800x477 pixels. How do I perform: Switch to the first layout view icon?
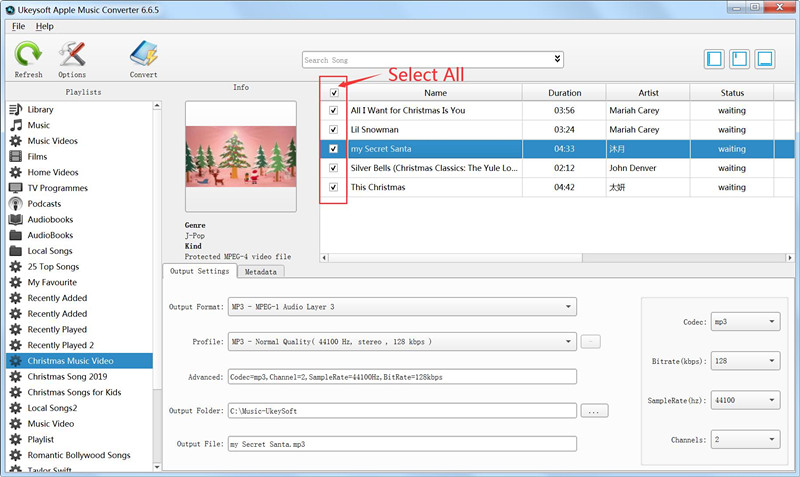pos(714,59)
